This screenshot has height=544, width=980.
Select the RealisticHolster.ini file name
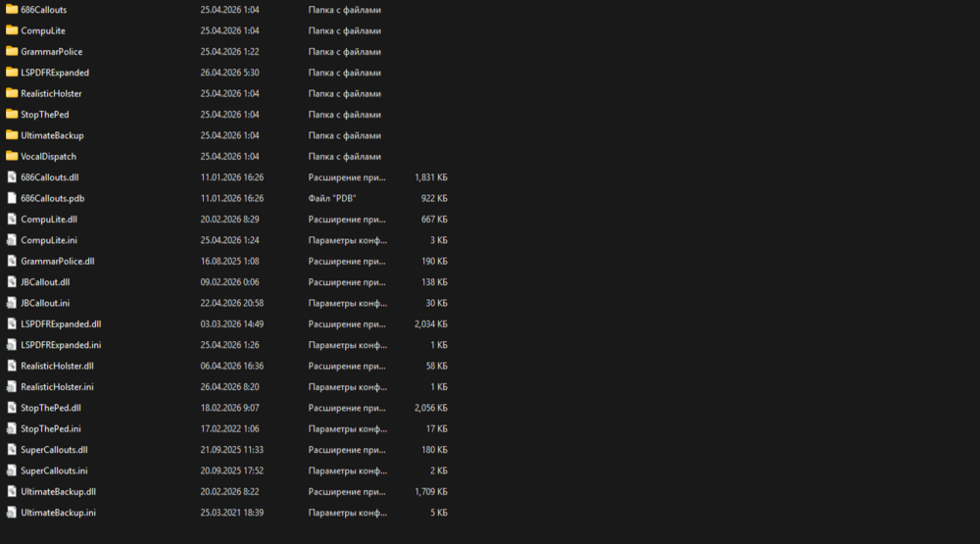point(57,386)
